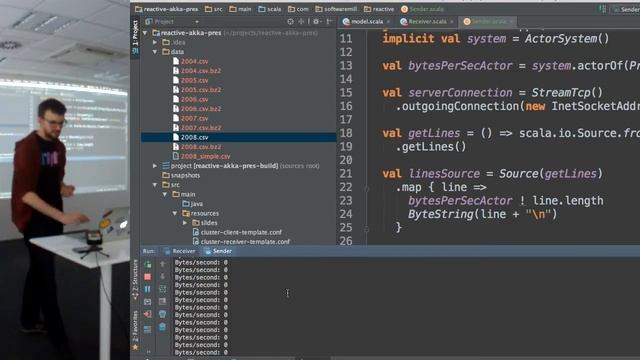The height and width of the screenshot is (360, 640).
Task: Collapse the reactive-akka-pres root node
Action: [x=145, y=33]
